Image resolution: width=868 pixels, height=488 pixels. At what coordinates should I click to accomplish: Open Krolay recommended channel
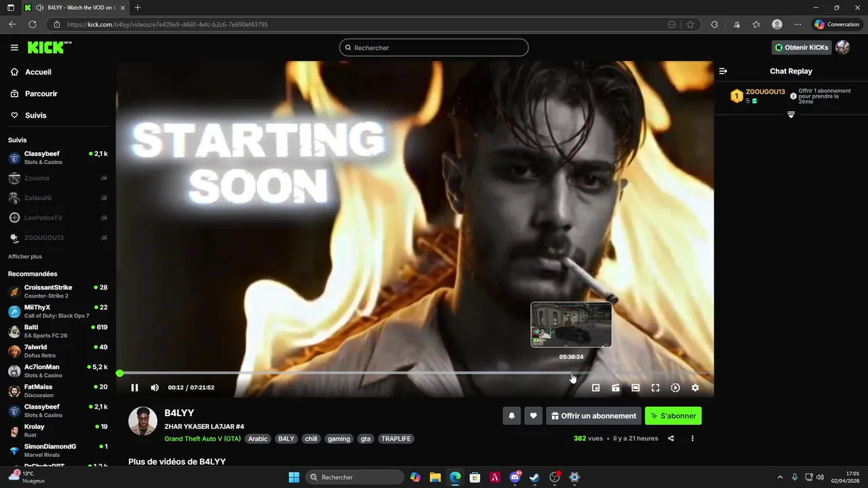point(57,430)
